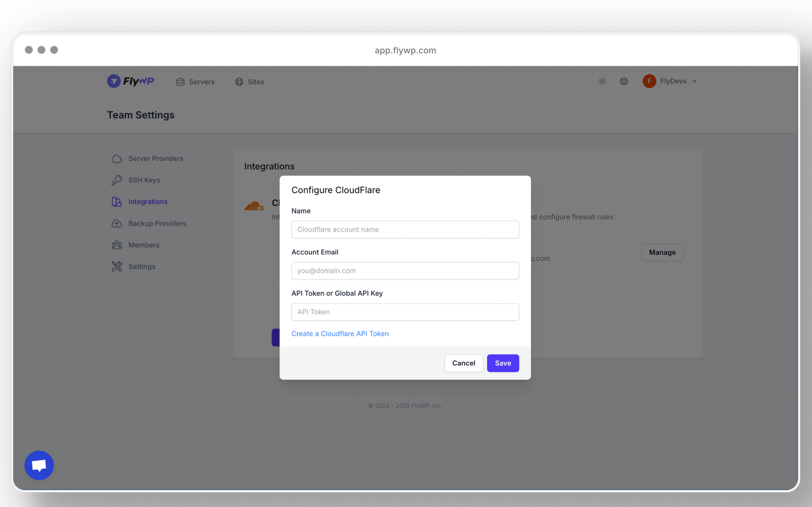The height and width of the screenshot is (507, 812).
Task: Click the Configure CloudFlare title
Action: (x=336, y=190)
